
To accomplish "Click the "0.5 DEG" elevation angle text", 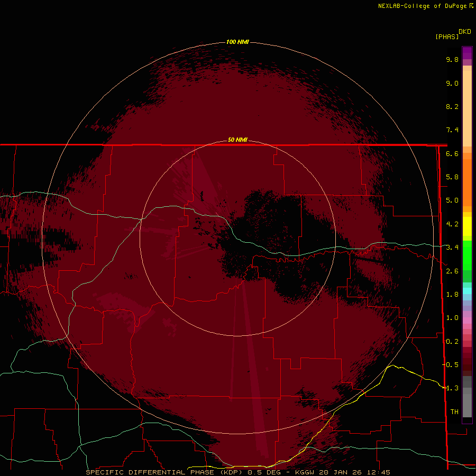I will coord(264,472).
